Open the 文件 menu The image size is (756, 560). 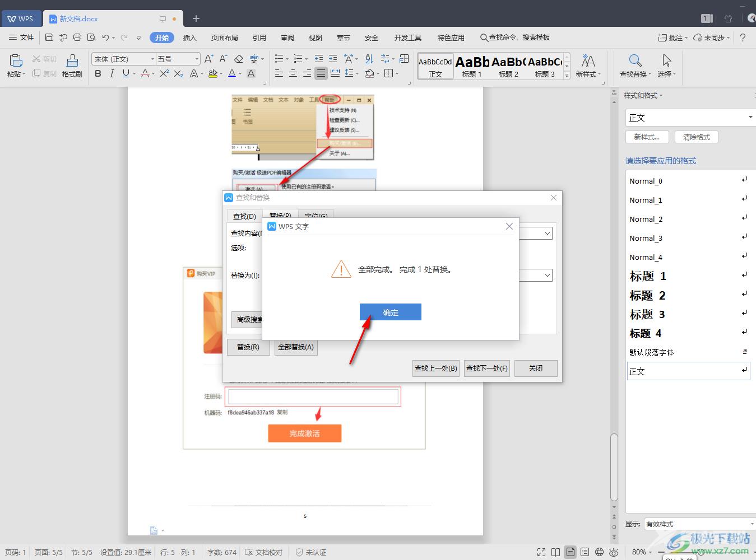(21, 38)
